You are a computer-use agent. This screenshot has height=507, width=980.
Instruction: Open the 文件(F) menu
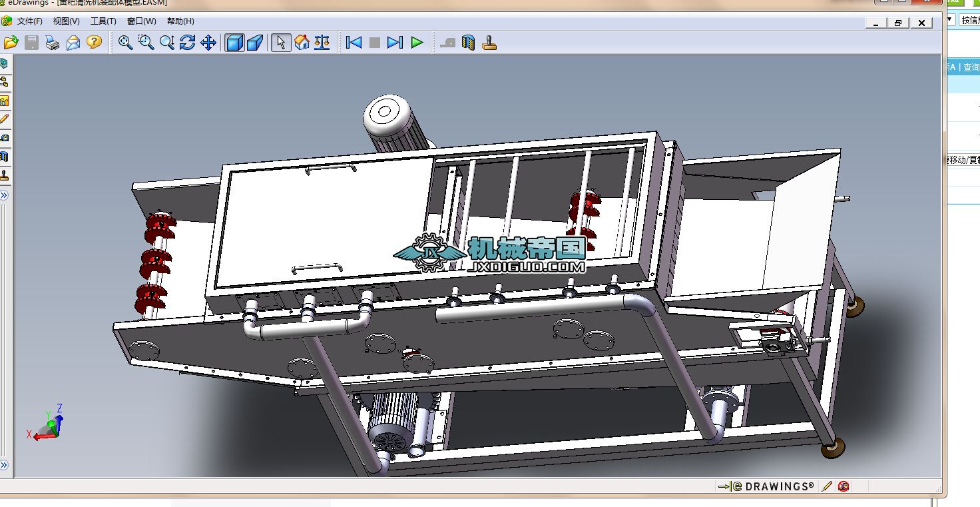coord(30,21)
